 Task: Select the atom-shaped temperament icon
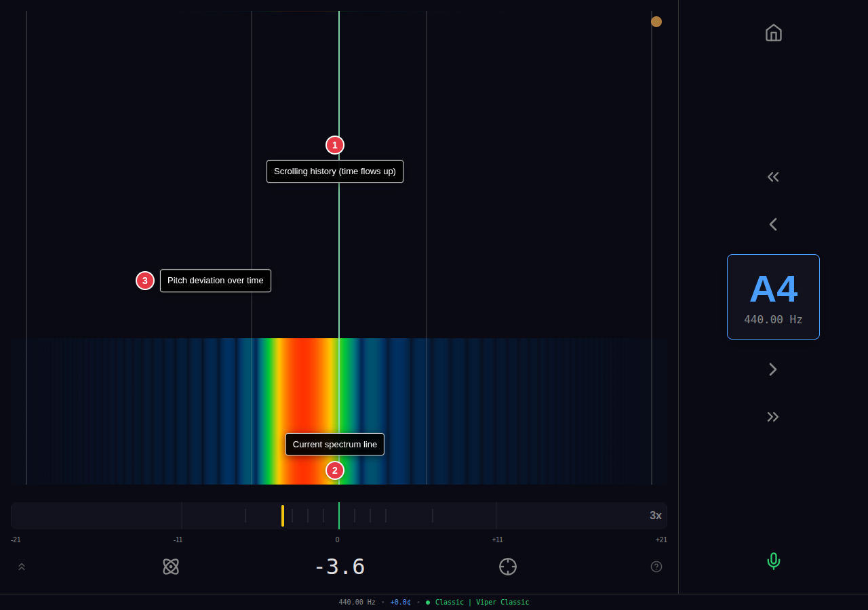click(x=171, y=567)
